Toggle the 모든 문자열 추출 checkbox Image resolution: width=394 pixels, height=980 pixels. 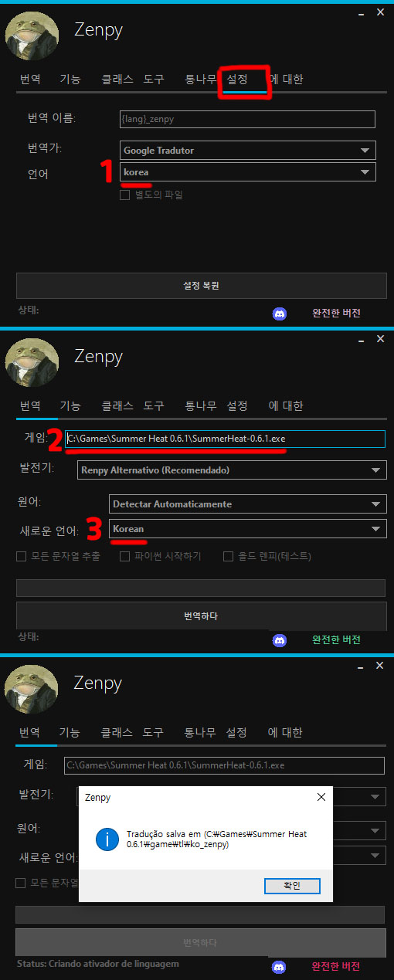click(21, 556)
